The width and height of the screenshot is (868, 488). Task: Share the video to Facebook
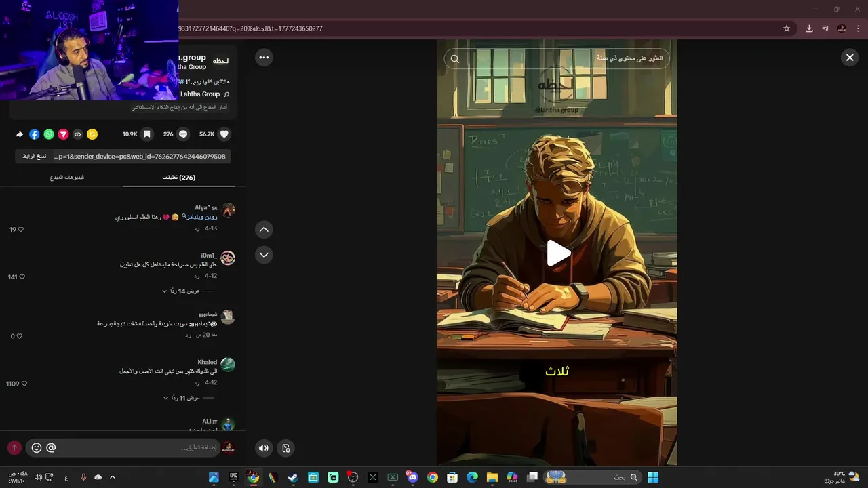pyautogui.click(x=34, y=134)
